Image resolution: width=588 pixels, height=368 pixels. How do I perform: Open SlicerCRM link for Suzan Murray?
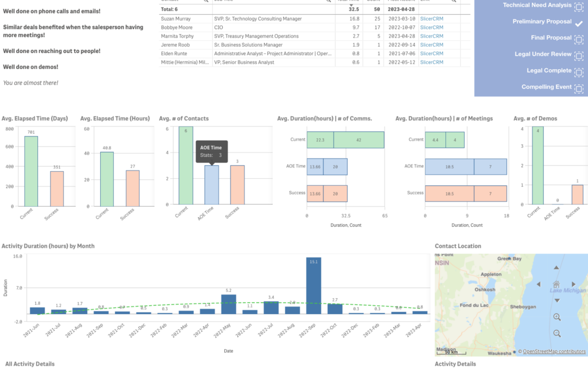coord(431,19)
